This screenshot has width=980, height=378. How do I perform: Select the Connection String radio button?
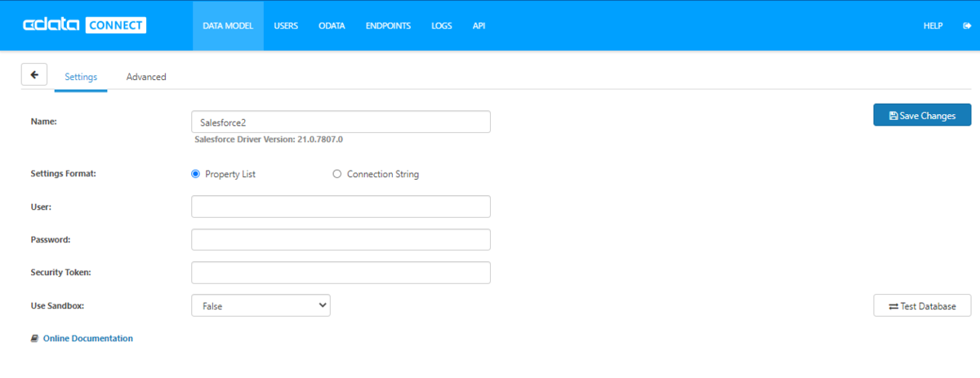tap(337, 174)
